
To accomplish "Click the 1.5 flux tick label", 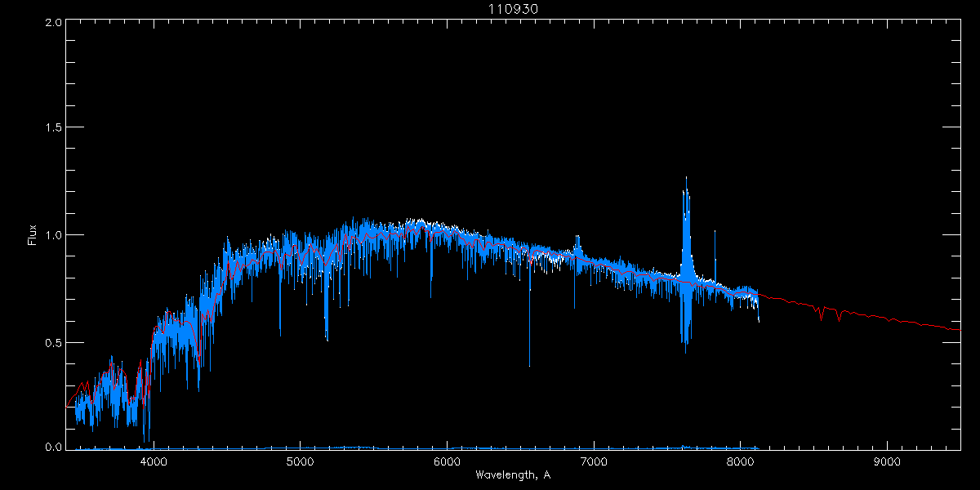I will (x=53, y=128).
